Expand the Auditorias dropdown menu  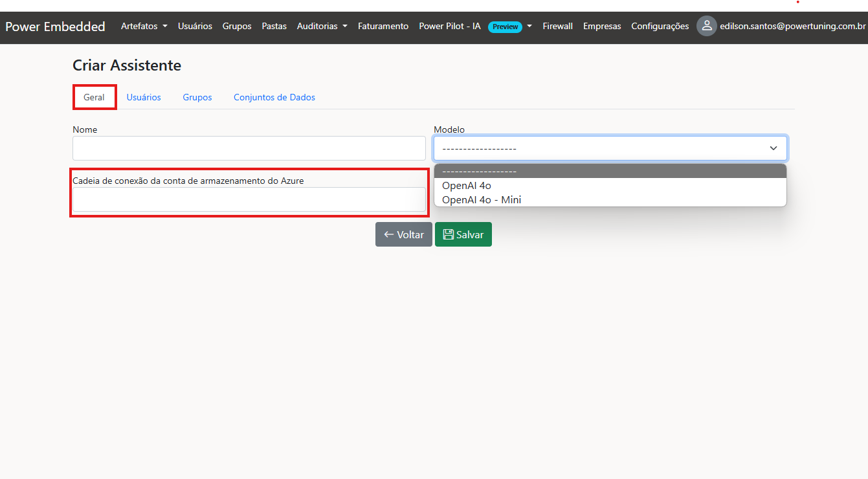[322, 26]
